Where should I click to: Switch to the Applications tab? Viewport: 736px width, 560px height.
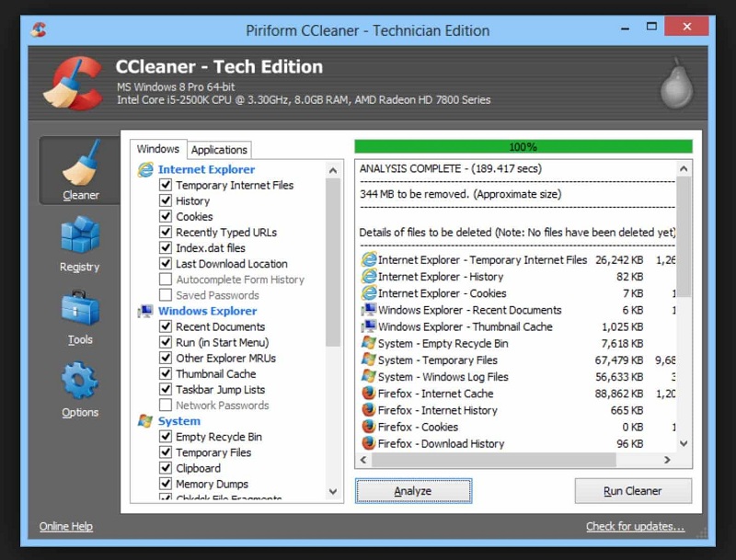pyautogui.click(x=219, y=150)
